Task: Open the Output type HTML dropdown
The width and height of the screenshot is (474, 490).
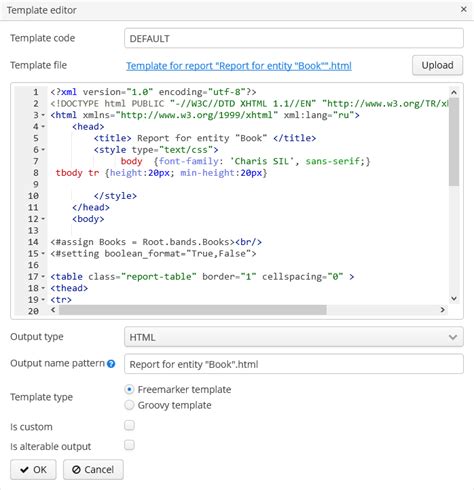Action: tap(294, 337)
